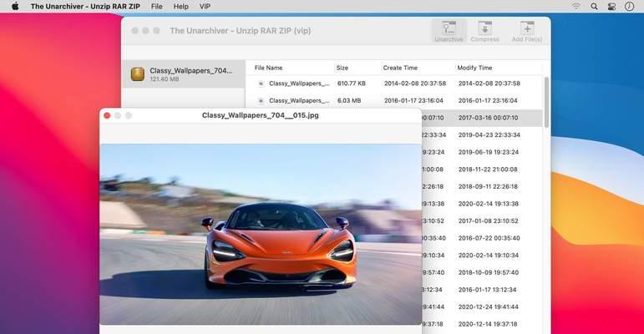644x334 pixels.
Task: Click the orange car preview image
Action: (261, 234)
